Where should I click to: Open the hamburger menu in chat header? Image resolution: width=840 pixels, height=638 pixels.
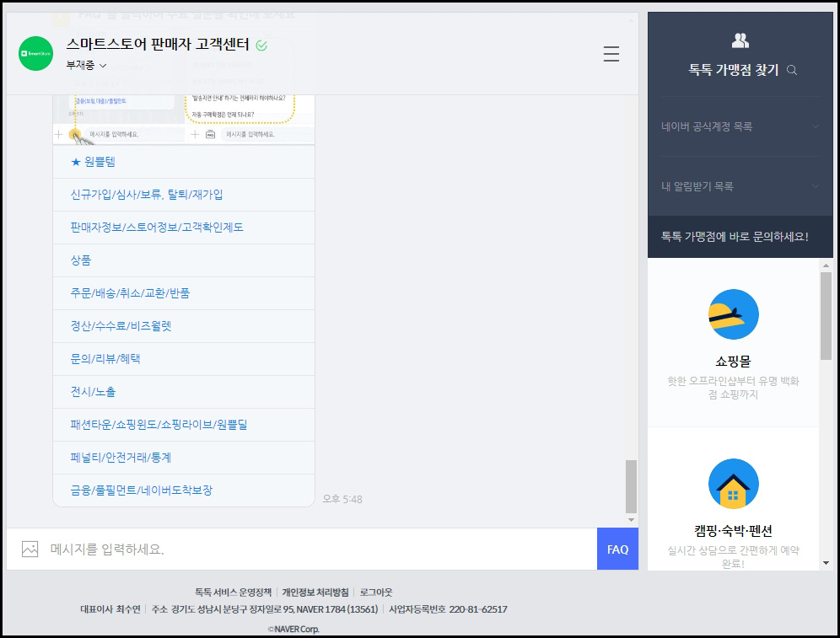611,54
